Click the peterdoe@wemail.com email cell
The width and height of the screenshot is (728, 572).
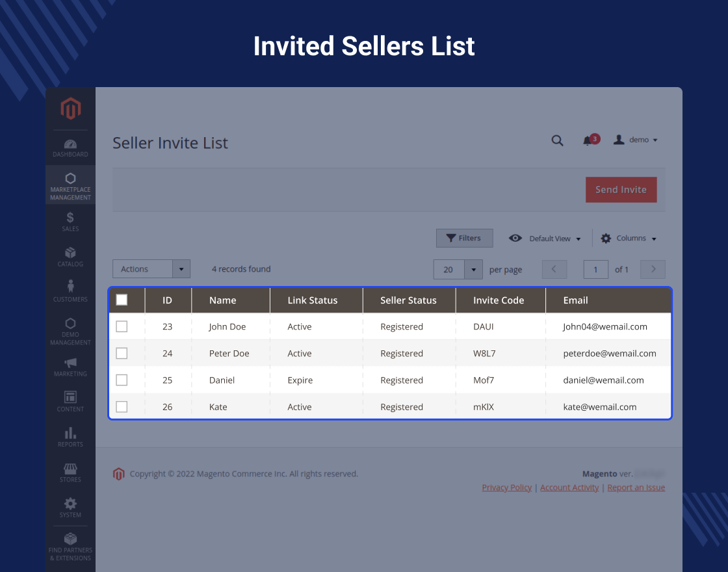(610, 354)
